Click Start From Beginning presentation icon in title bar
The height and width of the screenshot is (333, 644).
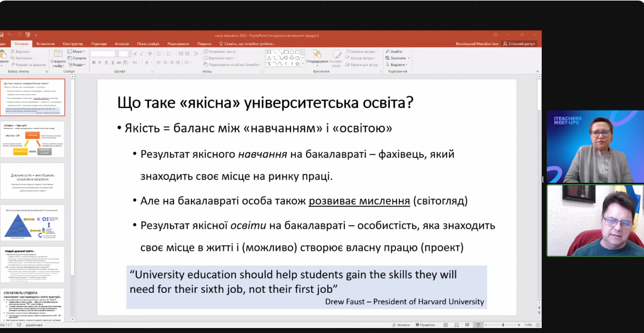click(x=28, y=35)
